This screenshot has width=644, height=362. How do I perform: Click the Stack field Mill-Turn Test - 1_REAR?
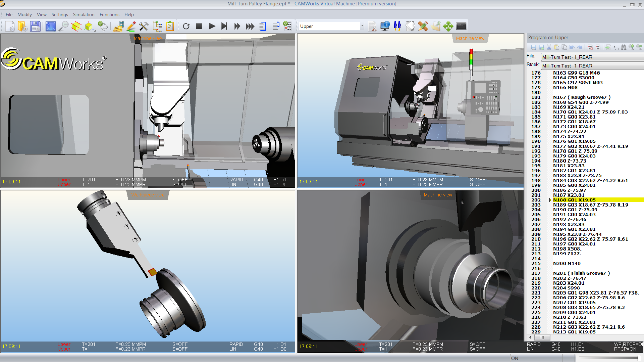(x=592, y=66)
